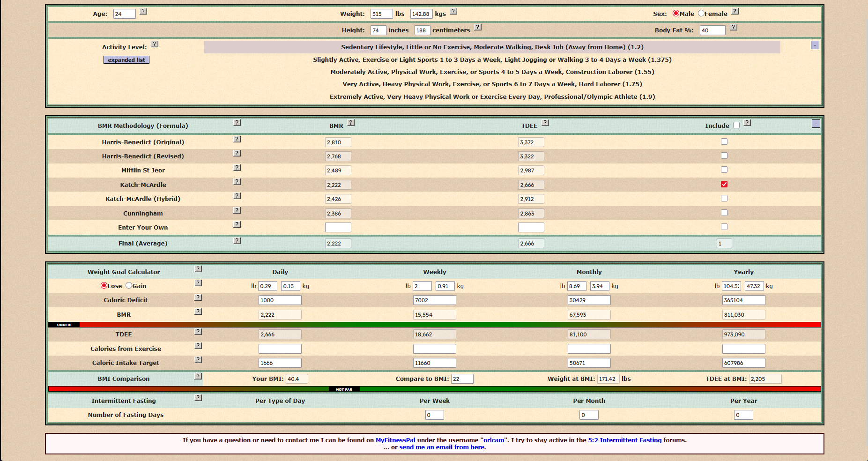868x461 pixels.
Task: Click the Compare to BMI field
Action: tap(462, 379)
